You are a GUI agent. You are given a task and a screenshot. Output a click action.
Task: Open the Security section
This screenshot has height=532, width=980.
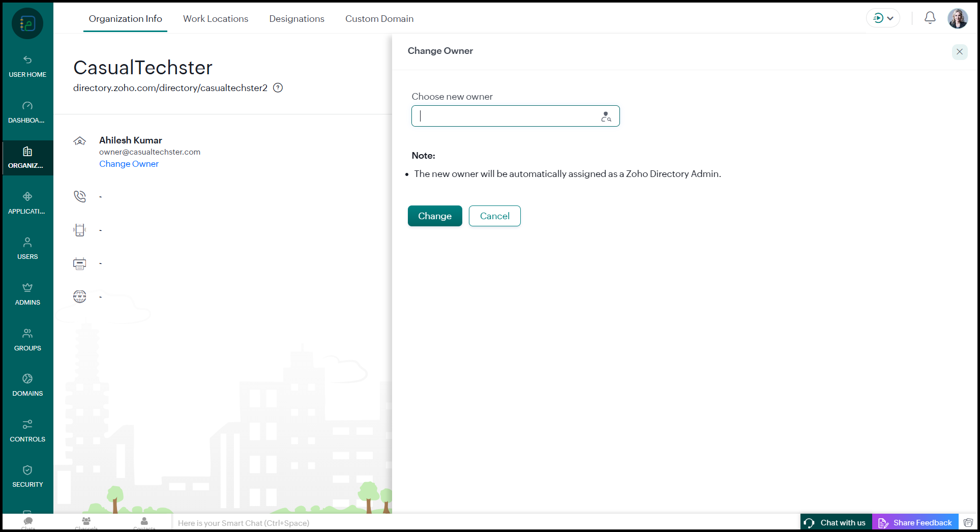point(27,477)
